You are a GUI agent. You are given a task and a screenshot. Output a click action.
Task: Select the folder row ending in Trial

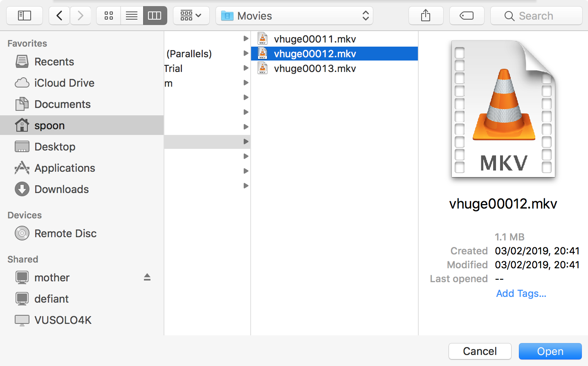pos(207,68)
